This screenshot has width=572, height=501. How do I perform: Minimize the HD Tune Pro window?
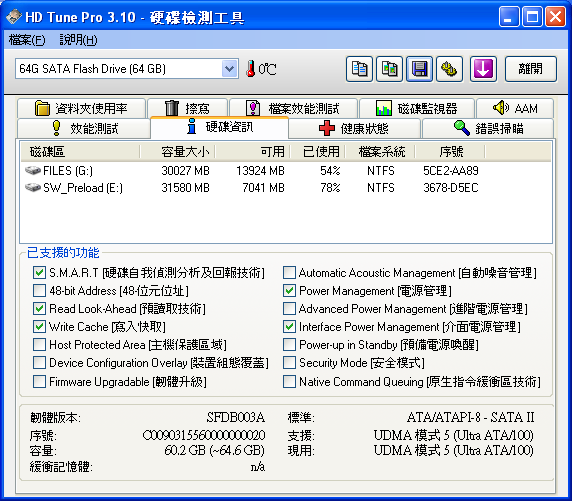(x=509, y=17)
